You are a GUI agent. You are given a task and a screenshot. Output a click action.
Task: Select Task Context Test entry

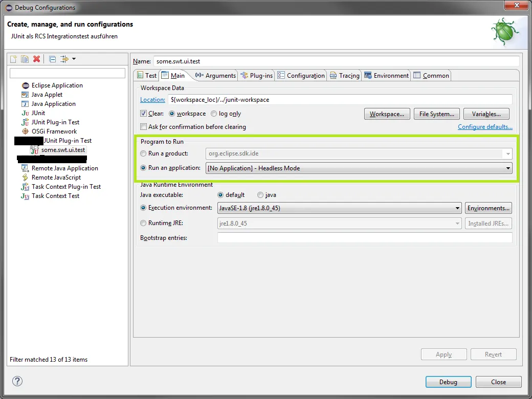55,196
